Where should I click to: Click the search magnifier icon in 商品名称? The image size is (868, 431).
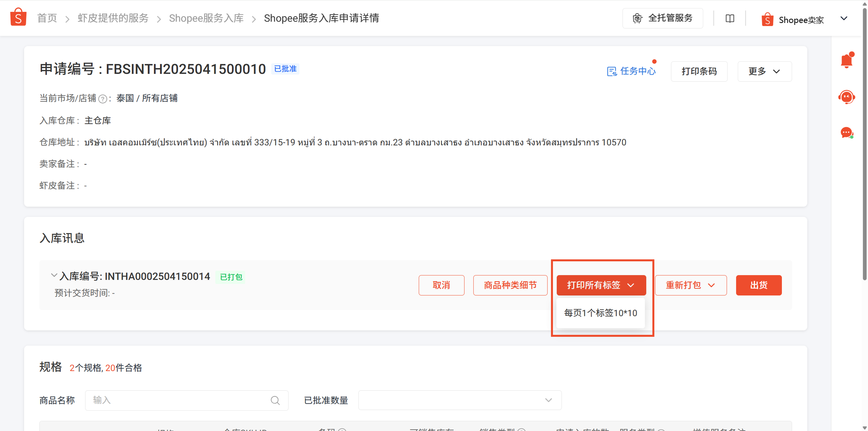click(275, 400)
